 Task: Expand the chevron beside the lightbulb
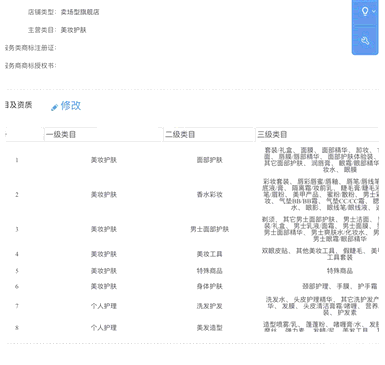click(x=374, y=11)
